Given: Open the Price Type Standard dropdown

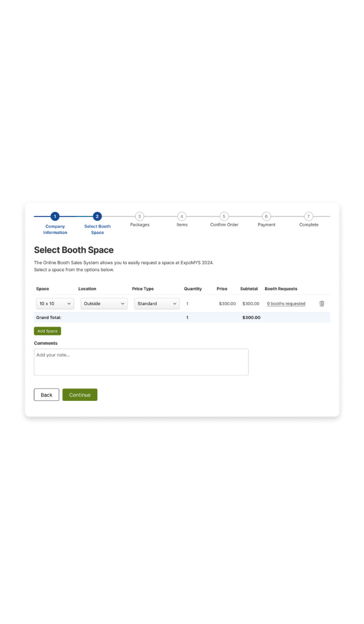Looking at the screenshot, I should coord(157,304).
